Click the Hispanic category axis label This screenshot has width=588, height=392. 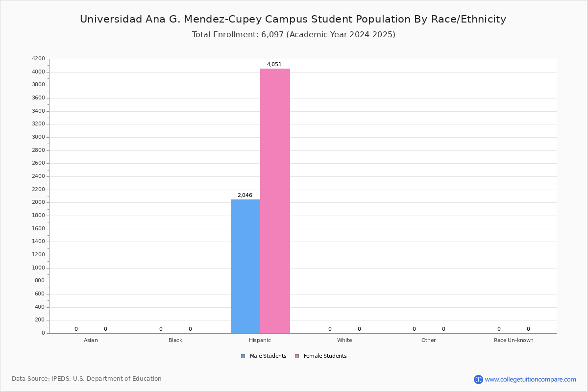click(260, 340)
